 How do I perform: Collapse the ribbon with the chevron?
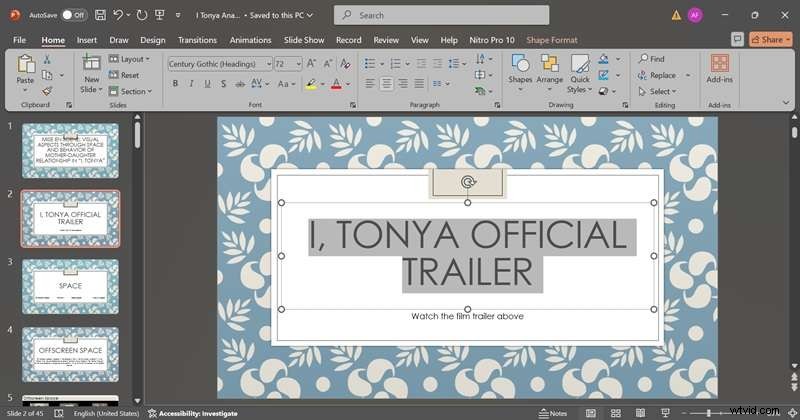click(x=786, y=103)
